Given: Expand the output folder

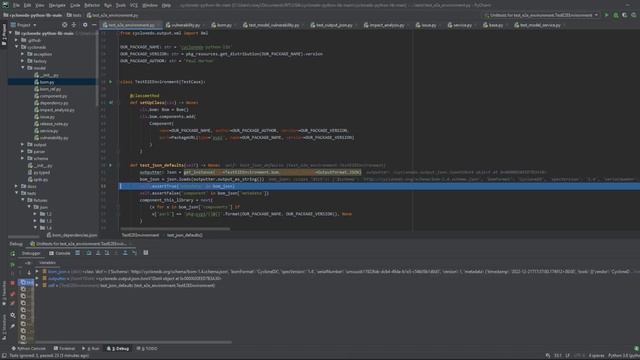Looking at the screenshot, I should (23, 144).
